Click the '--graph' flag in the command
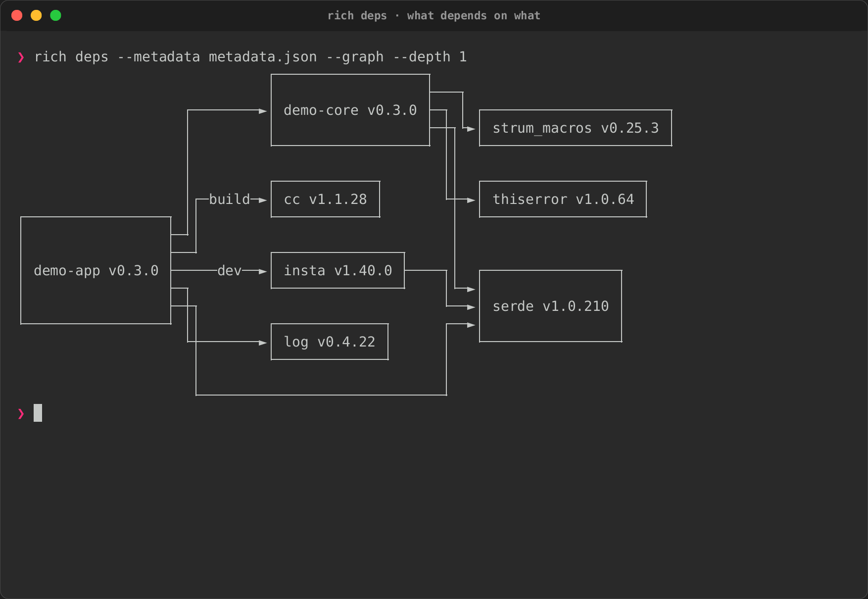 pyautogui.click(x=355, y=57)
